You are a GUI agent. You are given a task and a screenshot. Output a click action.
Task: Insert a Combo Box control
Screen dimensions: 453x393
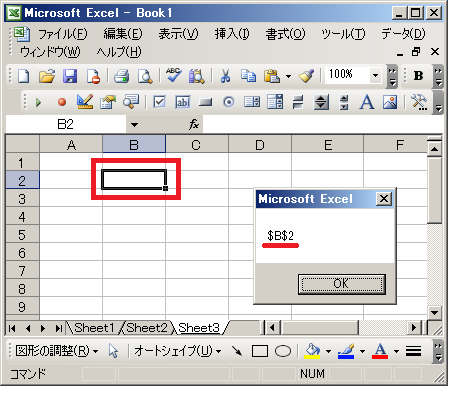[275, 102]
